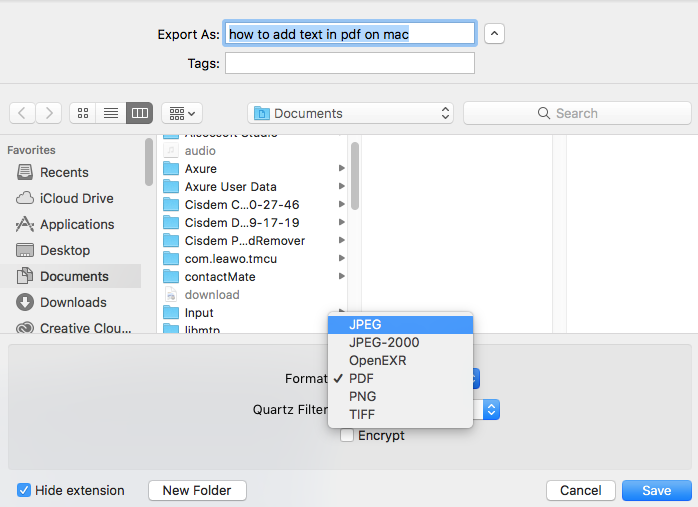Open the Documents location popup
698x507 pixels.
350,113
